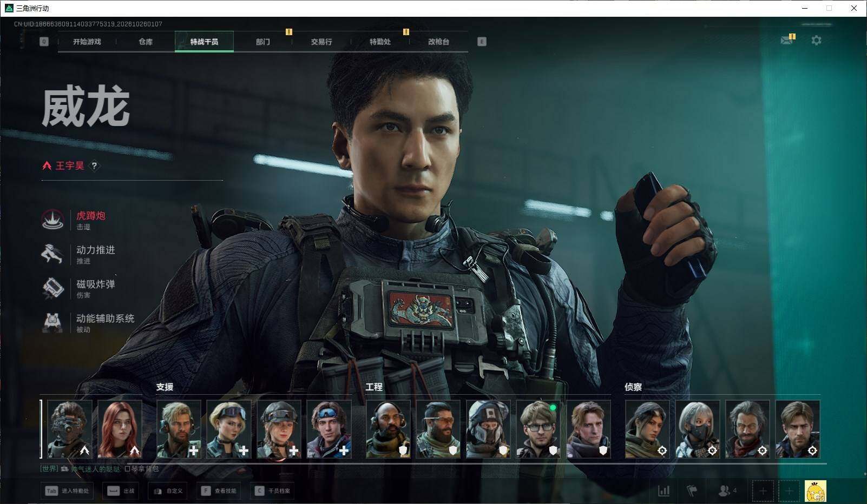Viewport: 867px width, 504px height.
Task: Select the first 工程 operator with headphones
Action: (x=388, y=429)
